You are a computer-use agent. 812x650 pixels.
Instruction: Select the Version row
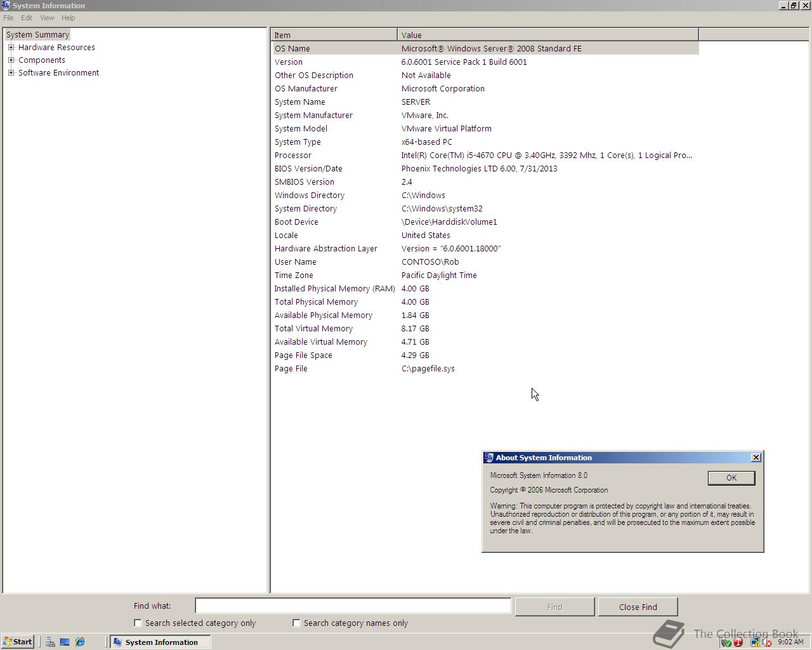[x=485, y=62]
